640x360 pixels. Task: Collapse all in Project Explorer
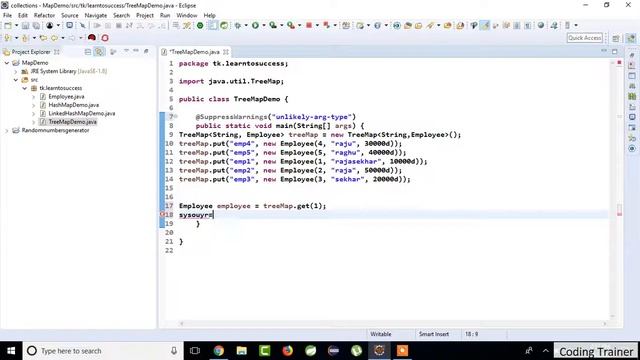88,52
